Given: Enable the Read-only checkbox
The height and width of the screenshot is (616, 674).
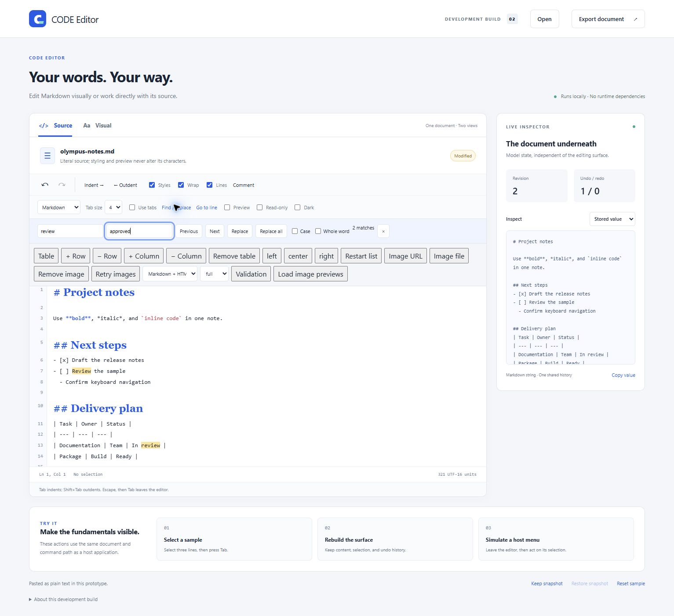Looking at the screenshot, I should point(259,208).
